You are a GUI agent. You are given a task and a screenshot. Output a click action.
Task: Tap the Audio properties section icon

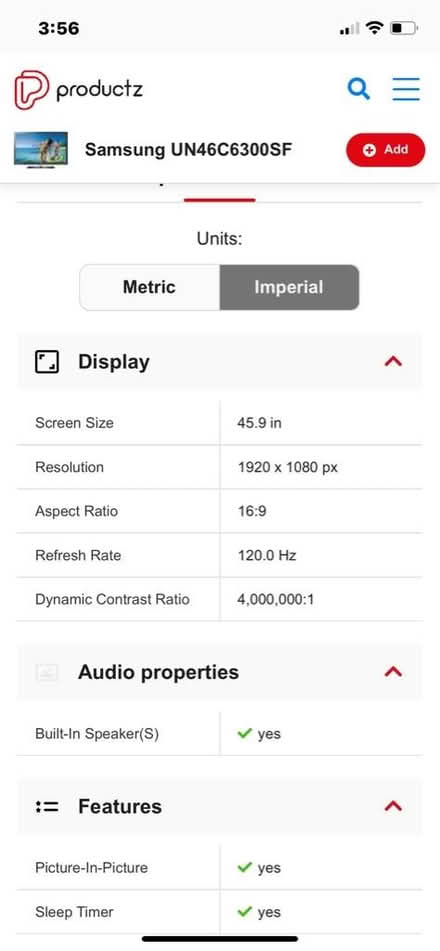coord(47,672)
